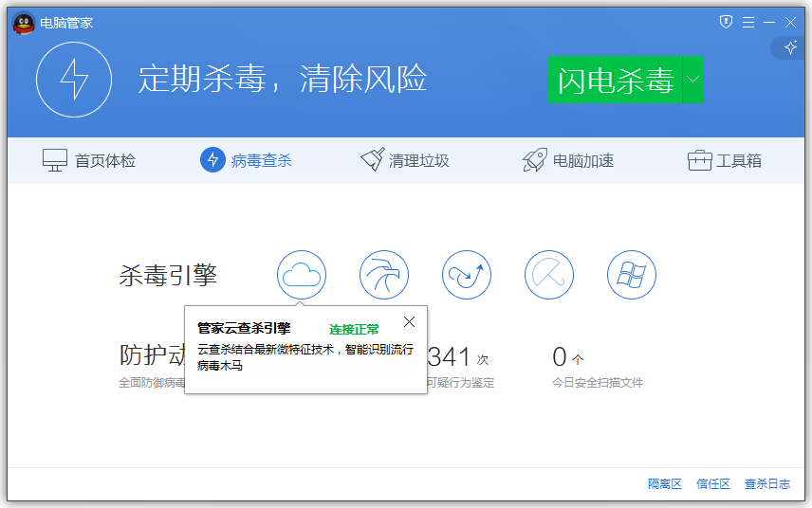Open the 隔离区 quarantine link
Viewport: 812px width, 508px height.
(665, 484)
